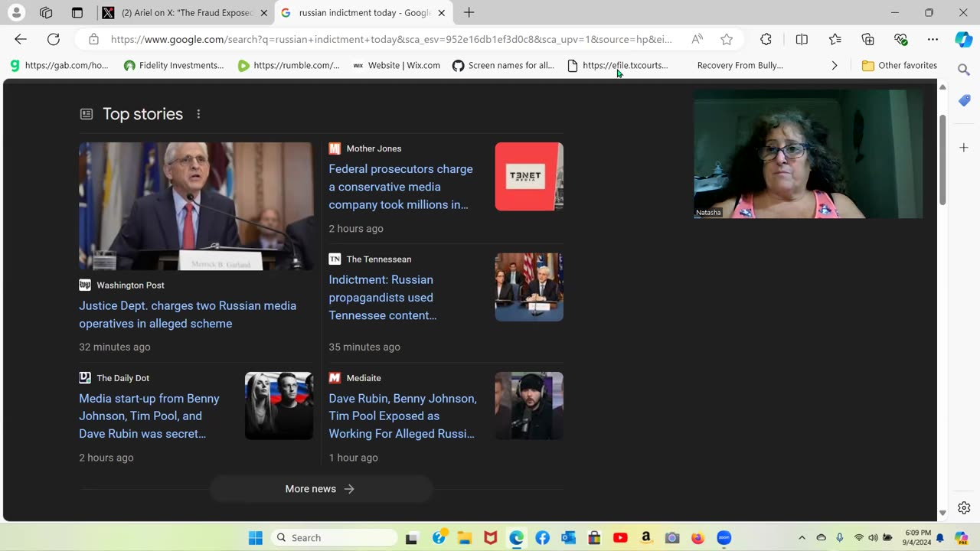
Task: Click the Natasha webcam video overlay
Action: click(x=808, y=154)
